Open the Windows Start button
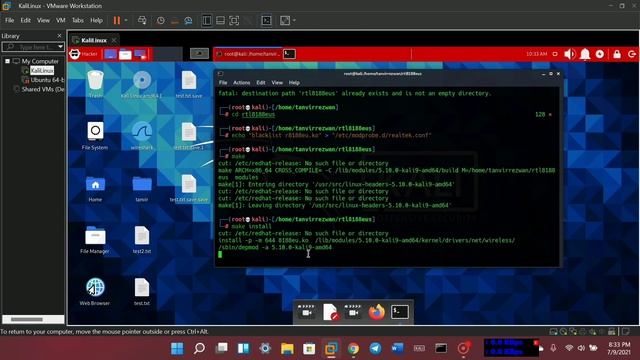Screen dimensions: 640x360 [x=177, y=349]
